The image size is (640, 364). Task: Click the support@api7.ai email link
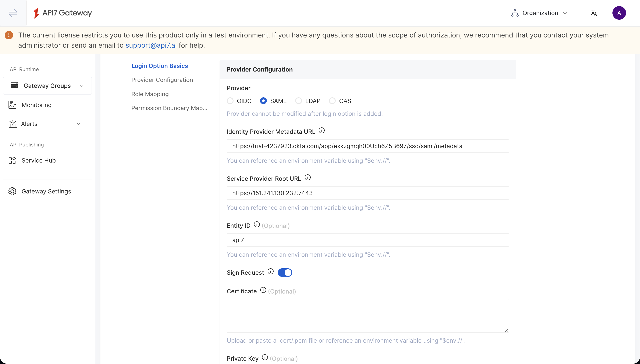tap(151, 45)
